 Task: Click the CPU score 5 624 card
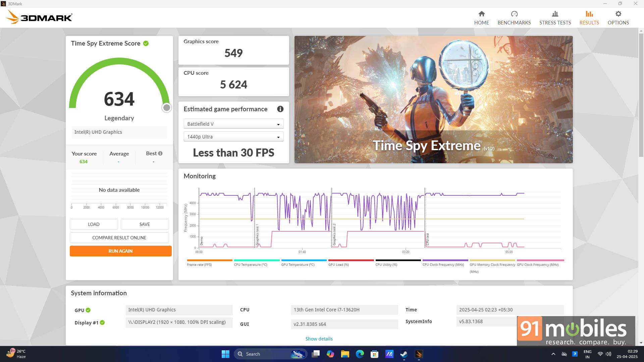[x=233, y=82]
